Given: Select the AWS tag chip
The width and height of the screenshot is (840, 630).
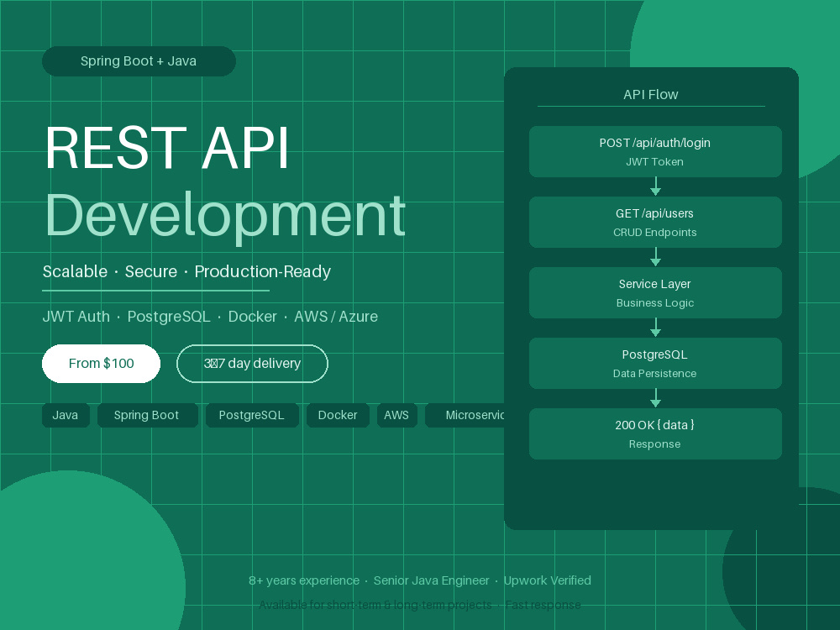Looking at the screenshot, I should pyautogui.click(x=397, y=415).
